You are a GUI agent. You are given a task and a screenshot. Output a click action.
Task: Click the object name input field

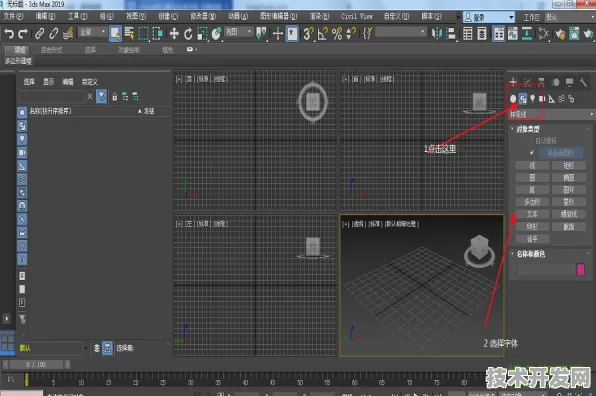click(546, 269)
